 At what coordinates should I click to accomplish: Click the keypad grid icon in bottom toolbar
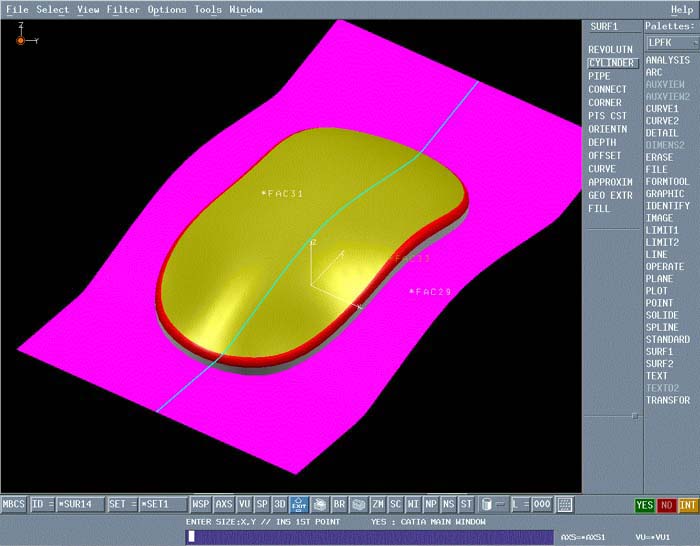[565, 505]
